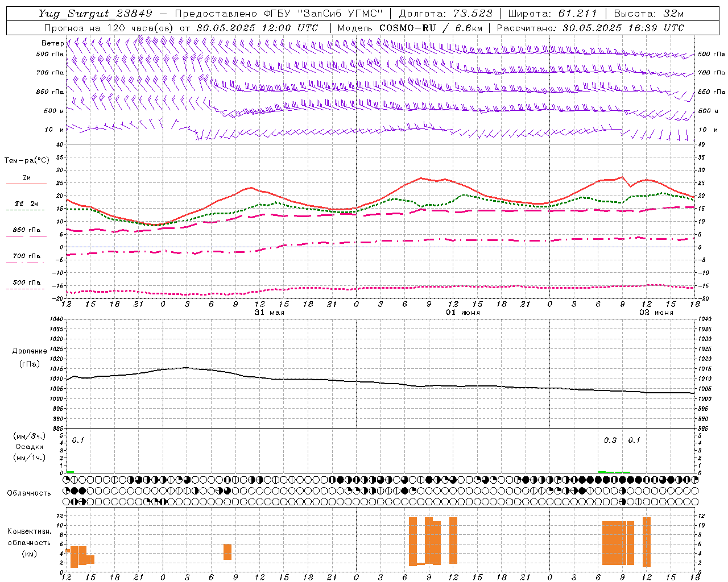Image resolution: width=728 pixels, height=582 pixels.
Task: Click the dotted line sample under 500 гПа legend
Action: tap(26, 289)
